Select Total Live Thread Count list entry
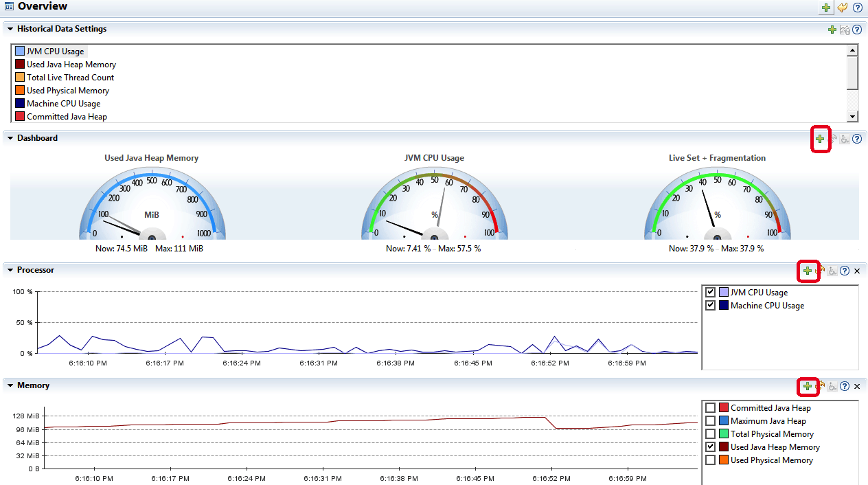This screenshot has height=485, width=868. pyautogui.click(x=70, y=78)
